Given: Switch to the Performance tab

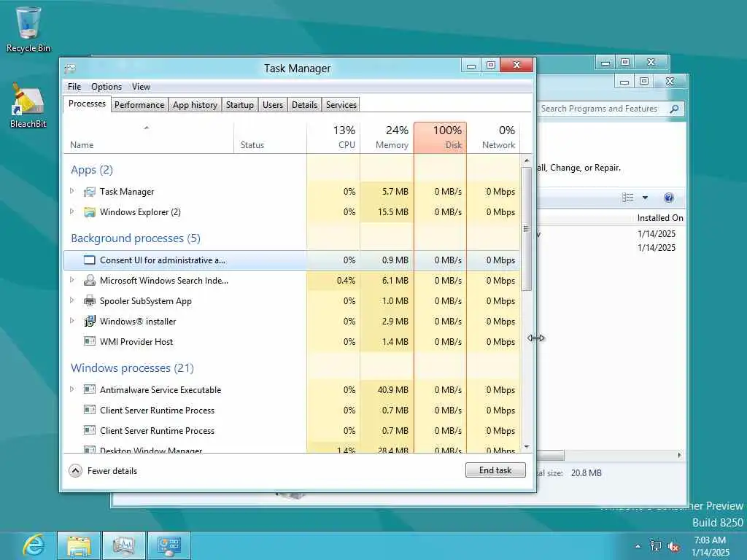Looking at the screenshot, I should point(139,105).
